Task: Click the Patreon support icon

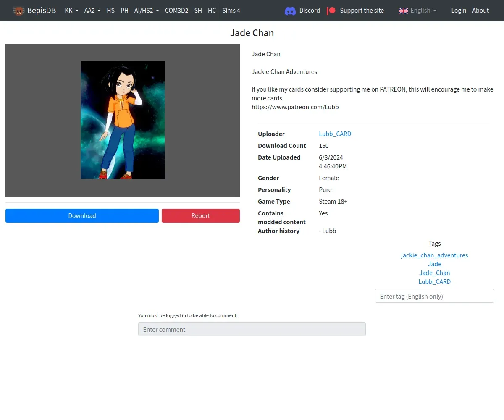Action: 331,10
